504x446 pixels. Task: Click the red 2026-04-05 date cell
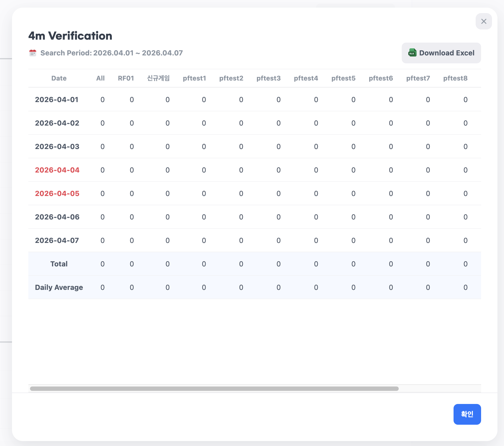click(x=57, y=194)
